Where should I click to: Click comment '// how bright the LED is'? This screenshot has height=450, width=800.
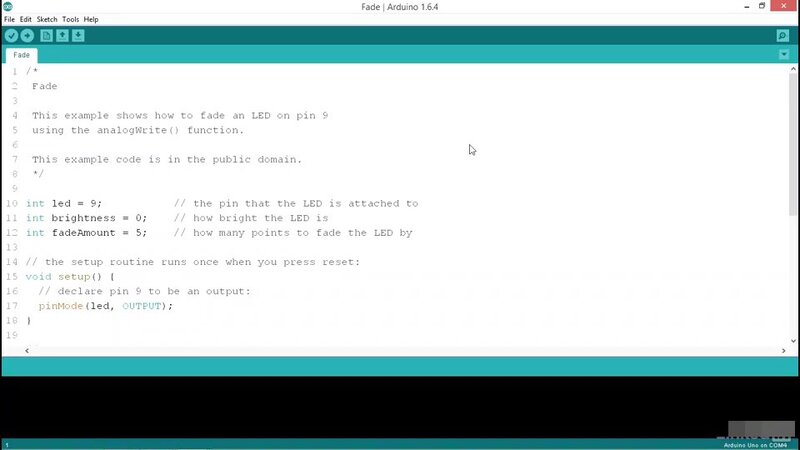coord(251,218)
